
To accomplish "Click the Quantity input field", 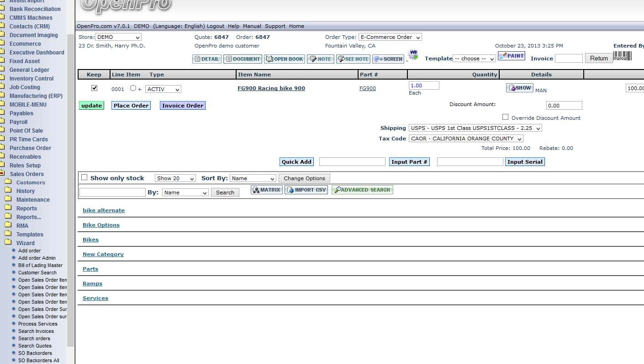I will [423, 86].
